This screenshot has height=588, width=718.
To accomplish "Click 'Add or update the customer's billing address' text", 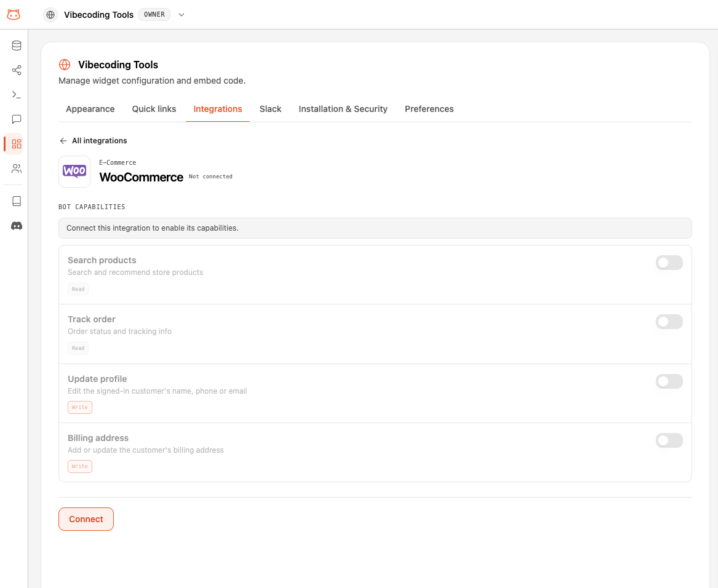I will (146, 450).
